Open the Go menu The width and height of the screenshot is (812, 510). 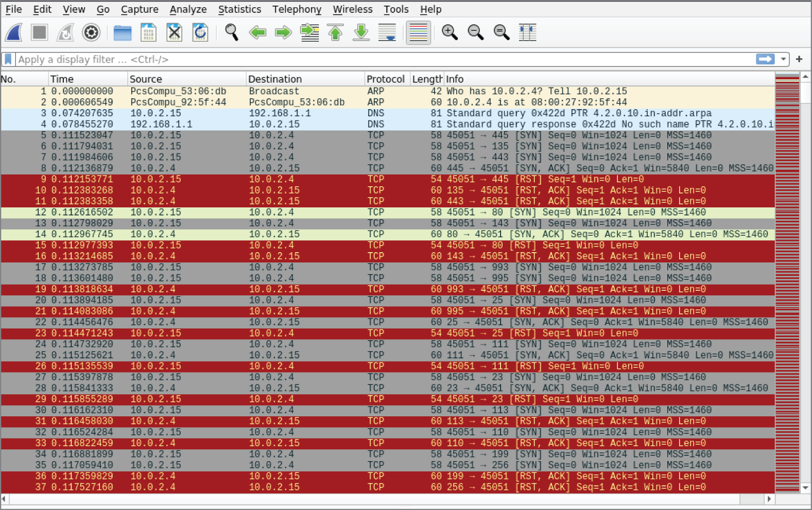(x=103, y=9)
